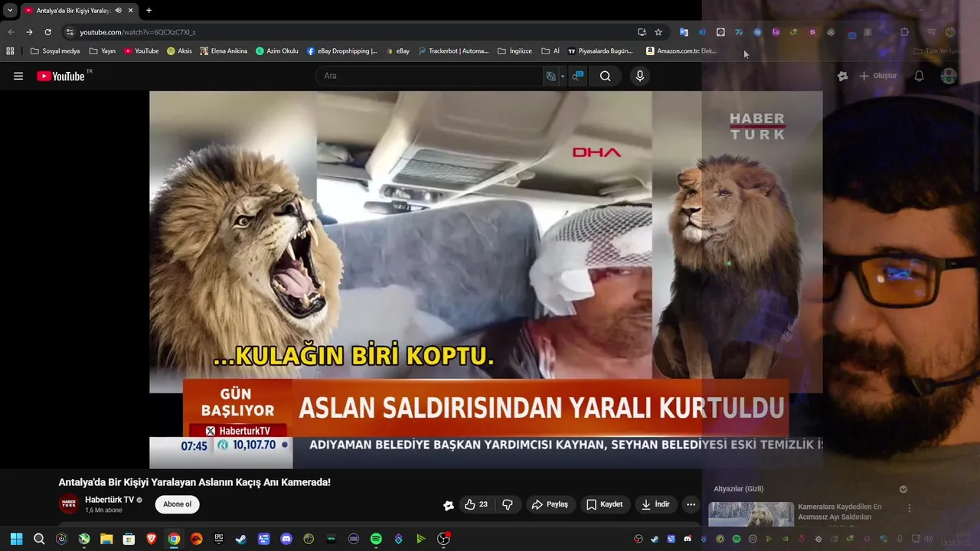
Task: Open the 'Kameralara Kaydedilen' recommended video thumbnail
Action: coord(751,514)
